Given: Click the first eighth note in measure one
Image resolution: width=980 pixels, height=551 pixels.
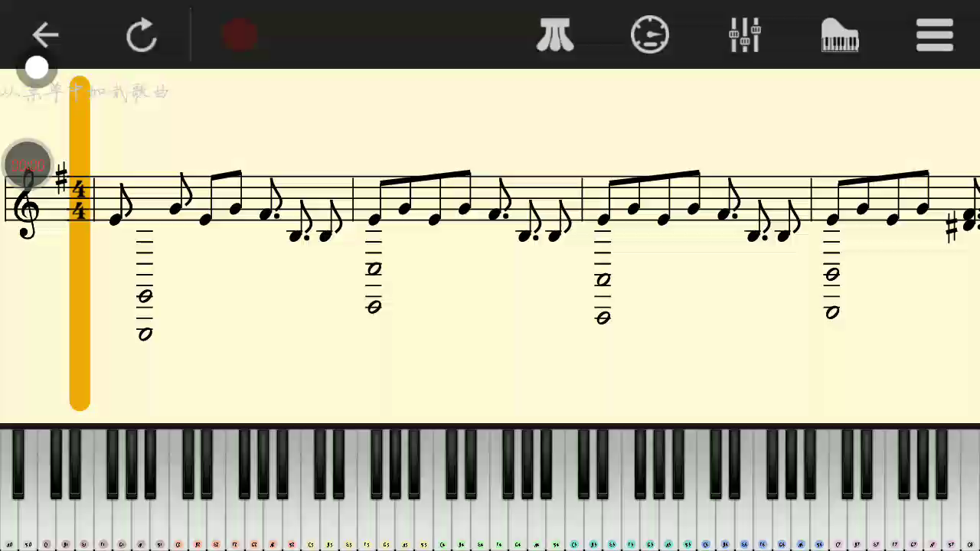Looking at the screenshot, I should tap(120, 207).
